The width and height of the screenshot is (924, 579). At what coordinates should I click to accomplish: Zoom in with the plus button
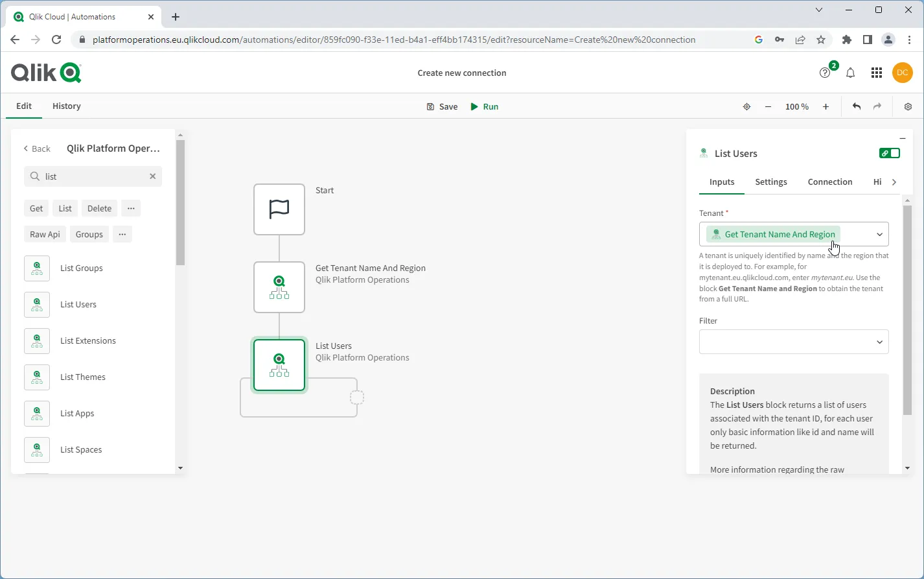click(826, 106)
